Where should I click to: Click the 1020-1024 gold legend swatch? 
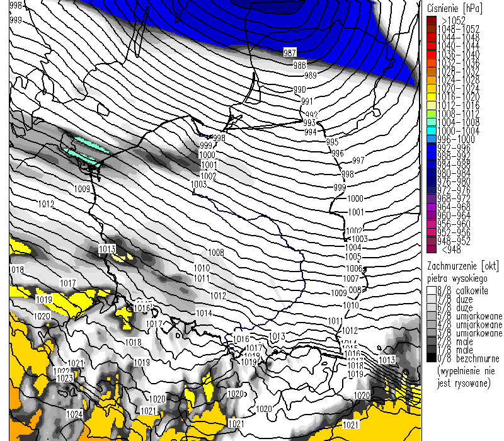click(432, 88)
